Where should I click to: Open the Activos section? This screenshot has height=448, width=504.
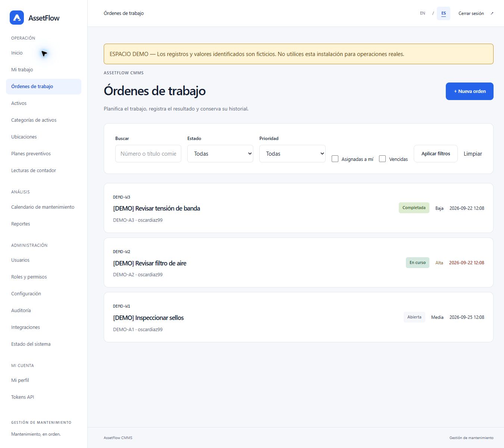[44, 103]
